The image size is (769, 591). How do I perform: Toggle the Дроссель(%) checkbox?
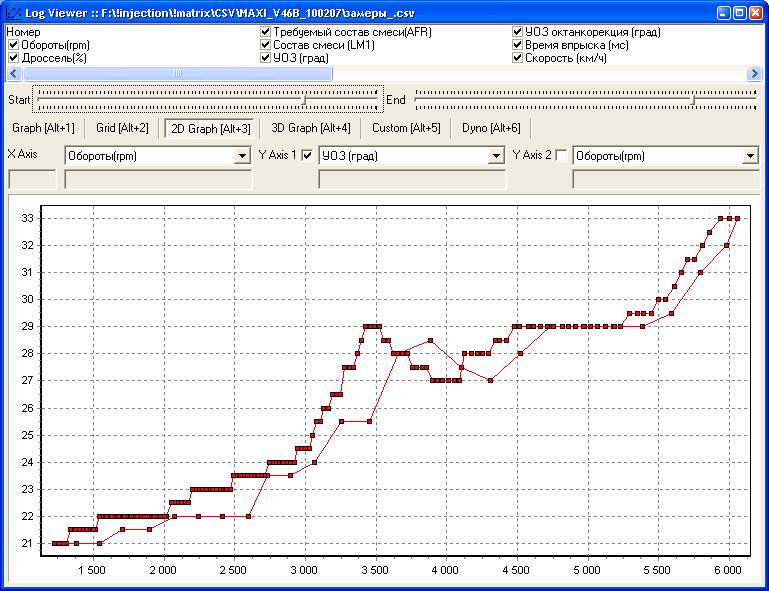13,58
